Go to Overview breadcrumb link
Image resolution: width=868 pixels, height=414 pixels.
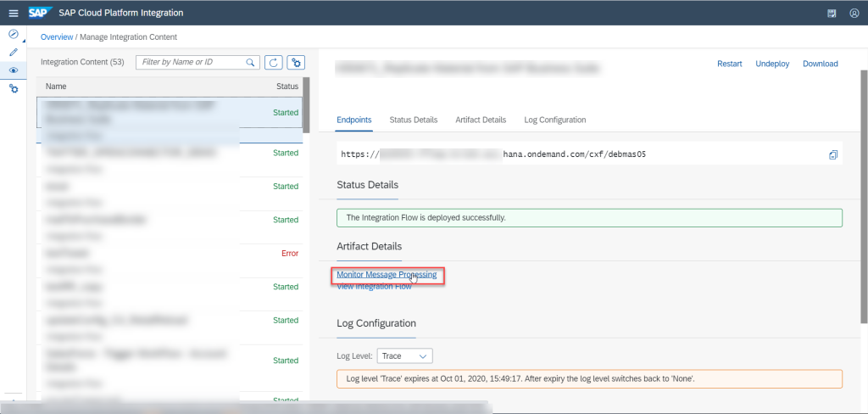click(x=57, y=37)
